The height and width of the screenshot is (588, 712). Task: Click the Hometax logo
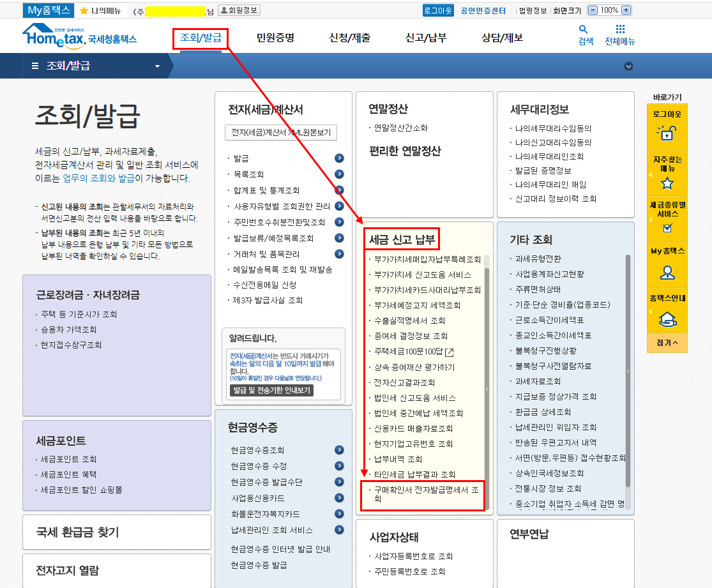79,37
